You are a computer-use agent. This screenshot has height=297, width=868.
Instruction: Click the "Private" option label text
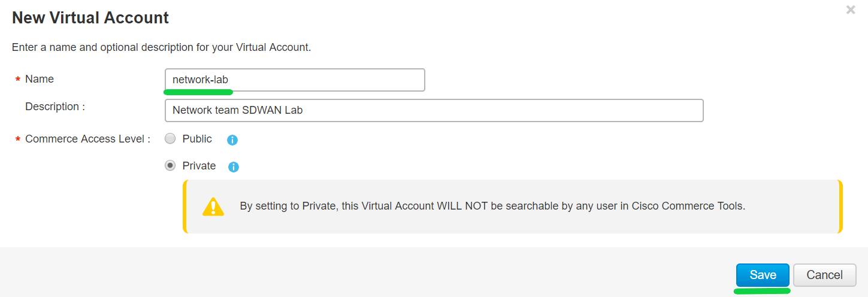(x=199, y=166)
